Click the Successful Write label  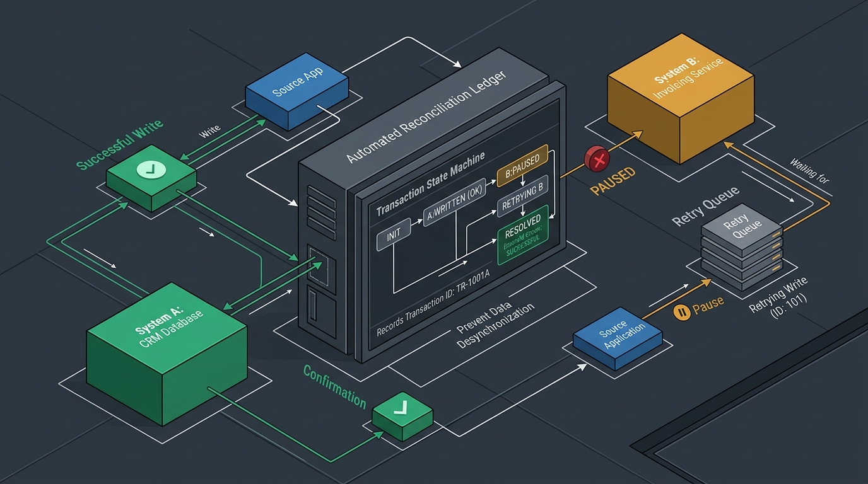[120, 144]
